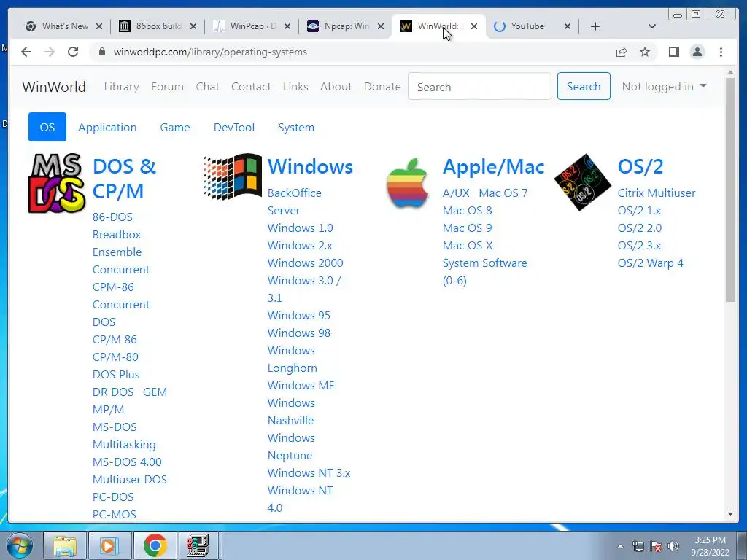Image resolution: width=747 pixels, height=560 pixels.
Task: Close the What's New tab
Action: pyautogui.click(x=99, y=26)
